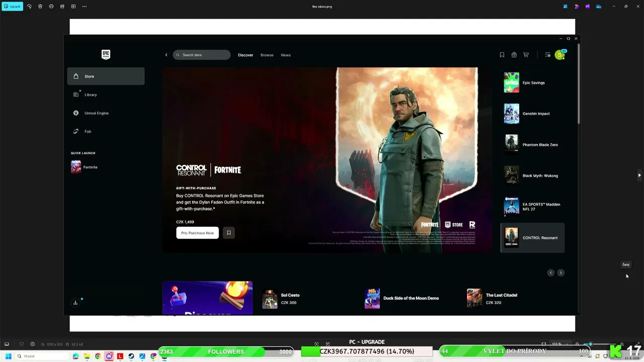Screen dimensions: 644x362
Task: Add CONTROL Resonant to wishlist
Action: click(x=228, y=233)
